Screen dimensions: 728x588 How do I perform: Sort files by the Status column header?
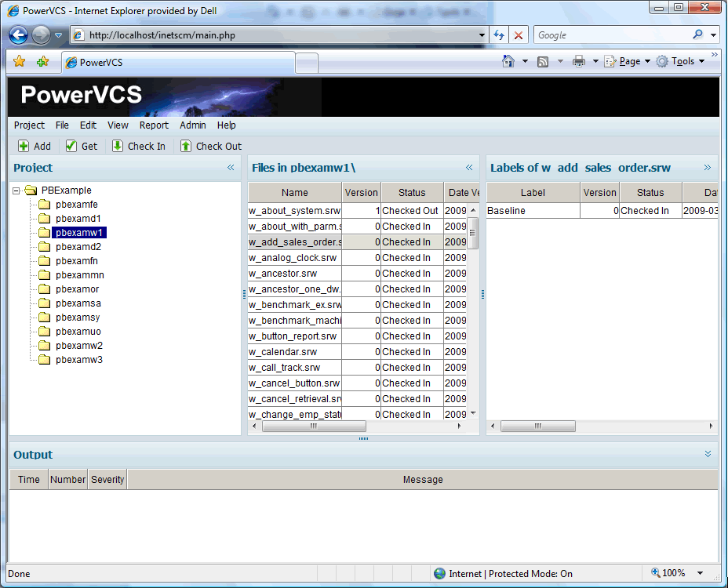coord(412,193)
